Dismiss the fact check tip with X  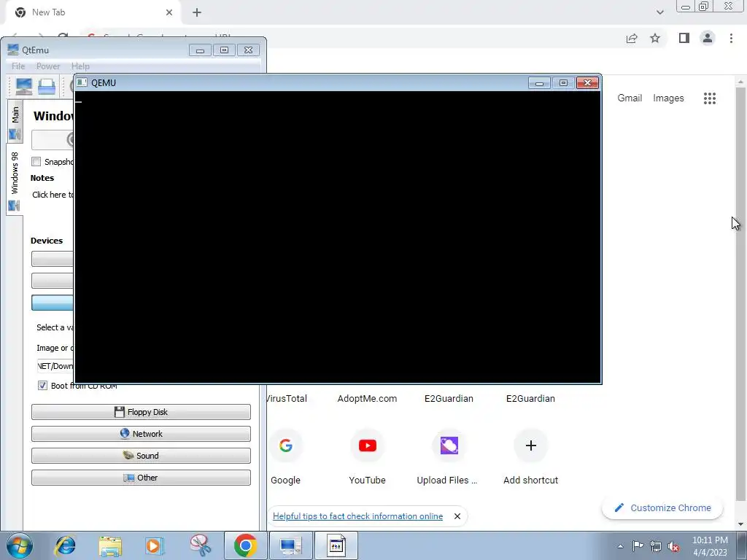457,516
